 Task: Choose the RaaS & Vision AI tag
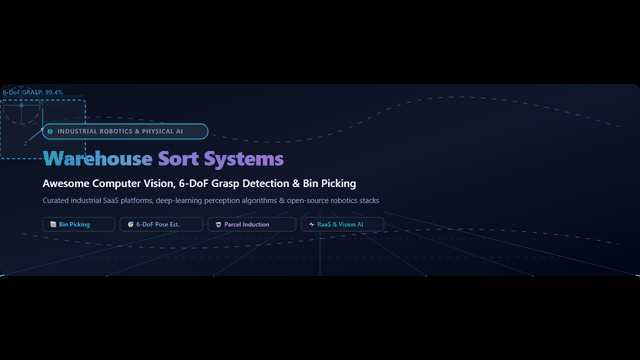click(342, 224)
